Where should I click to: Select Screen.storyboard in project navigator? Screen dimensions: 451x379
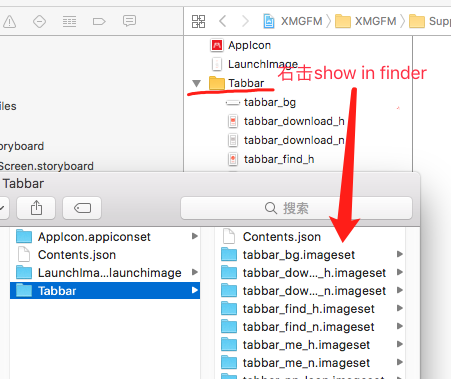(x=47, y=166)
